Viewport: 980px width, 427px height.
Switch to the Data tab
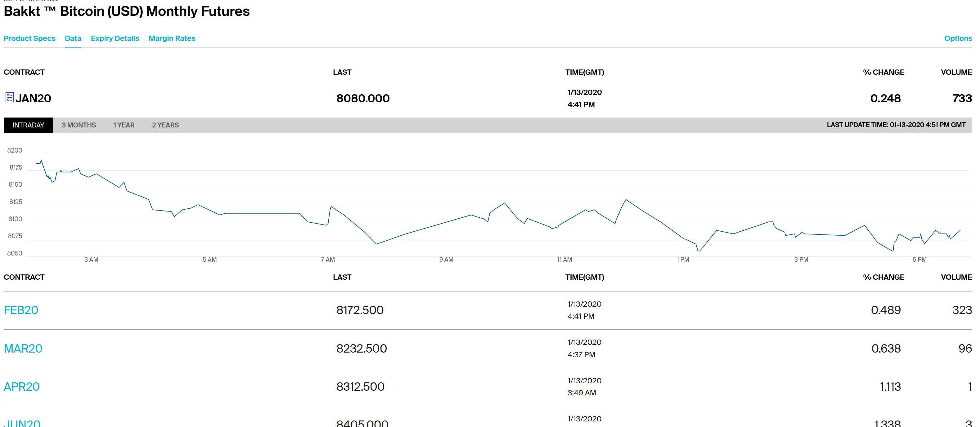73,38
